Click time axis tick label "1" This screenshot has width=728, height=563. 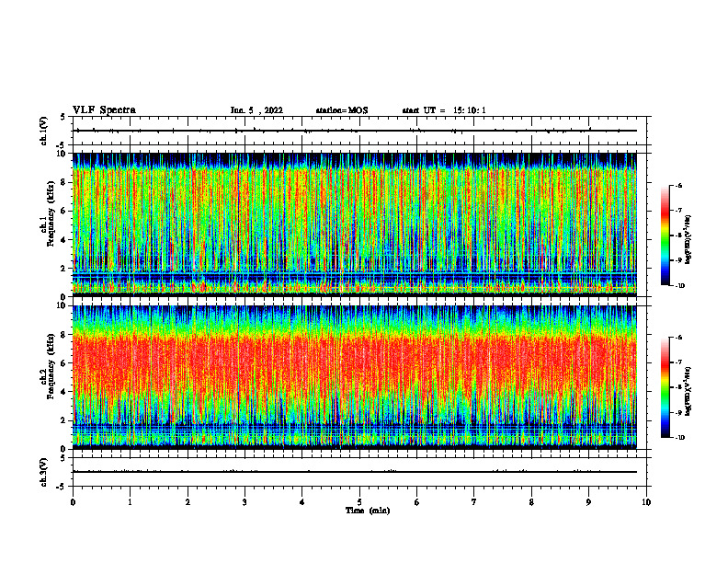pos(130,502)
